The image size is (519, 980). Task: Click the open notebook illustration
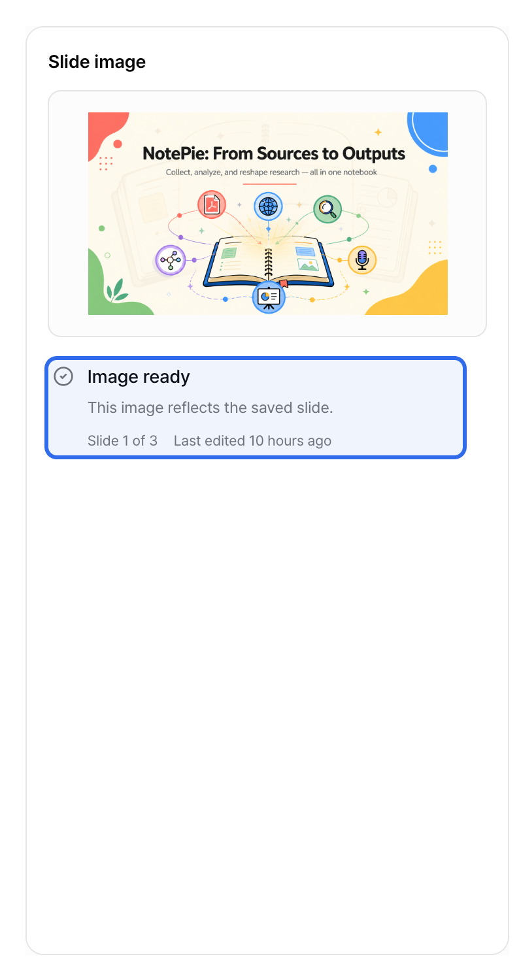(267, 263)
